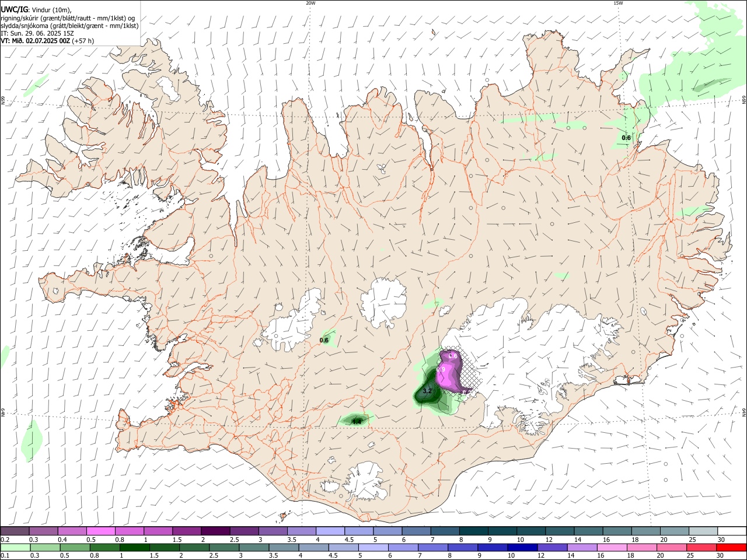Click the '0.9' value inside the pink snow area
747x560 pixels.
pos(441,369)
